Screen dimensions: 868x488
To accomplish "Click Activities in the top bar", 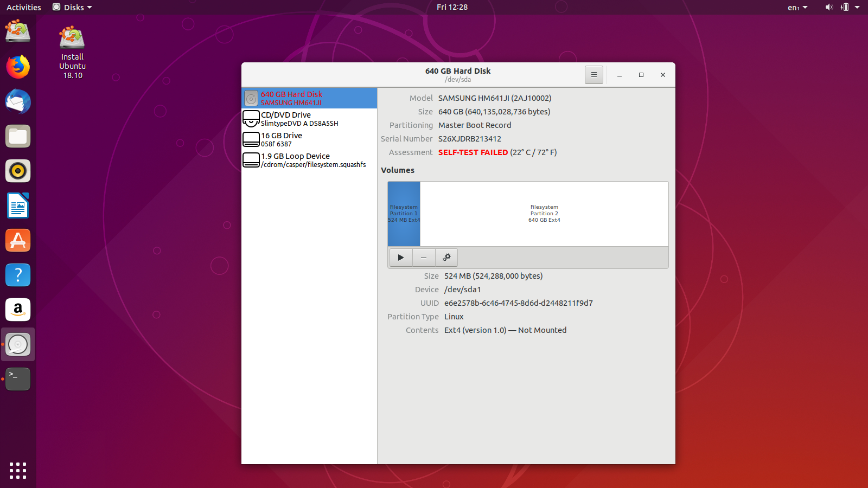I will pos(23,7).
